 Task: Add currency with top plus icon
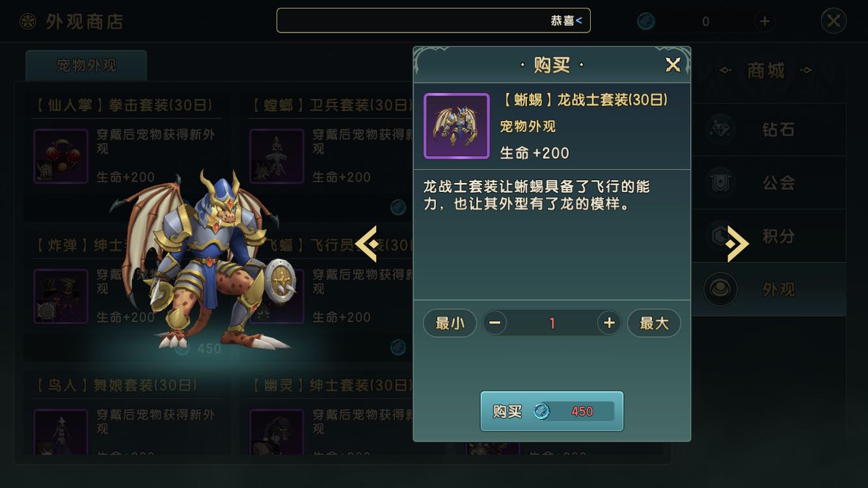(x=765, y=21)
